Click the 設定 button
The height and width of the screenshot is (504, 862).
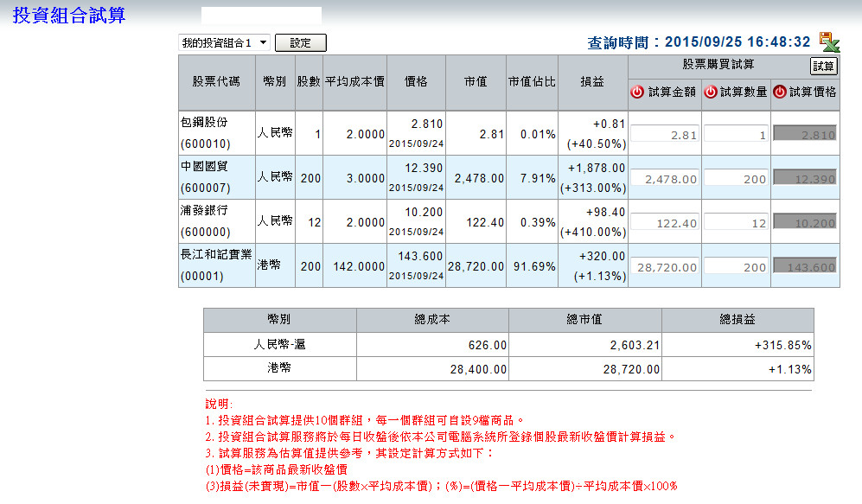[300, 42]
